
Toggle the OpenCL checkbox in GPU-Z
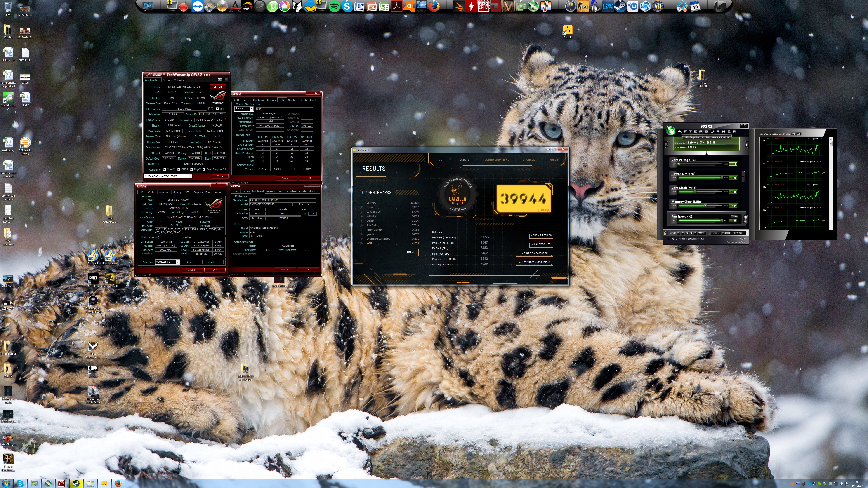(x=164, y=169)
